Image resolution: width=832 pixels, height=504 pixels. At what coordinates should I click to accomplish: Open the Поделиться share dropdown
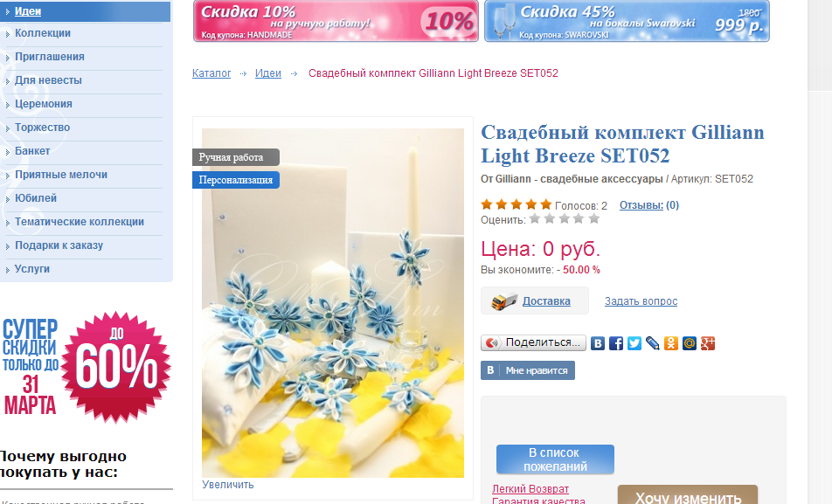coord(533,342)
